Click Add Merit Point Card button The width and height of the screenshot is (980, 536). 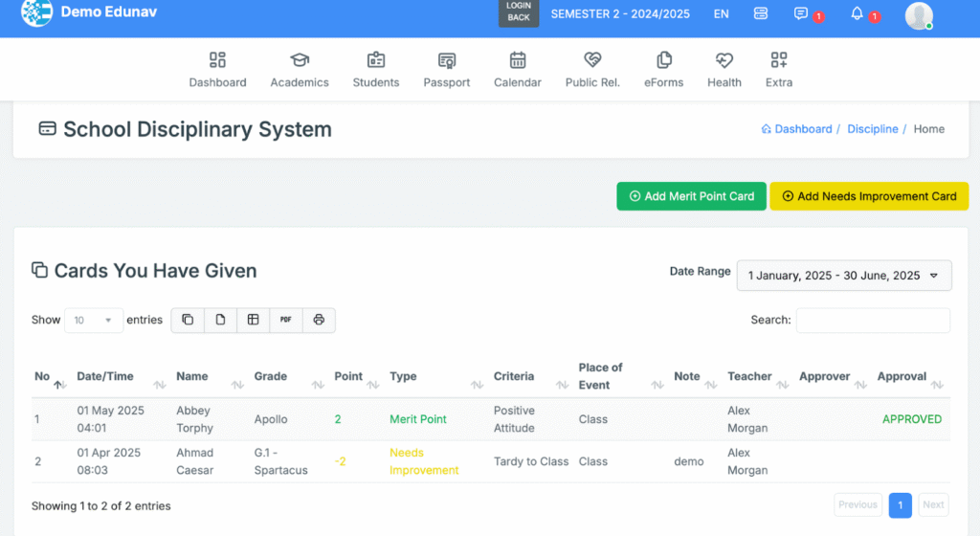point(691,196)
